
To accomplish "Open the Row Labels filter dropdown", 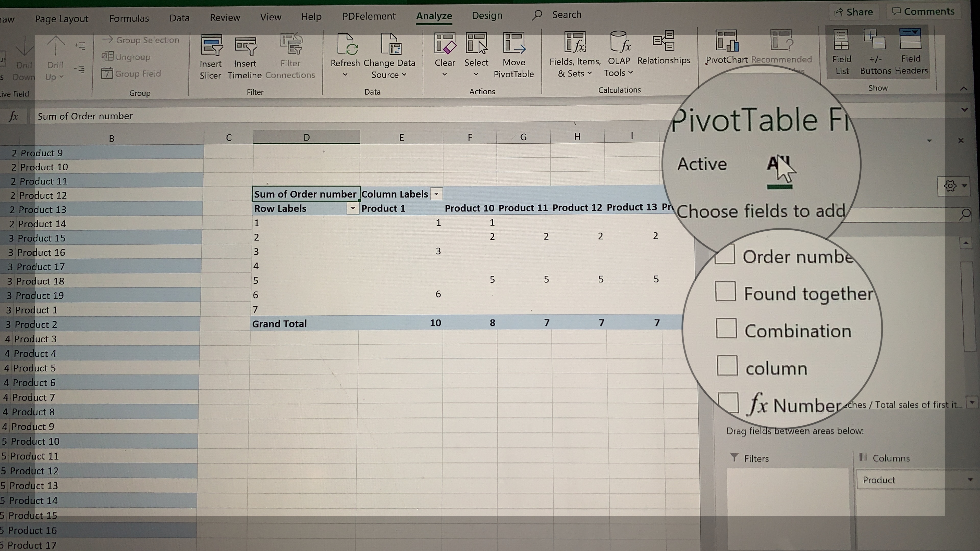I will point(353,208).
